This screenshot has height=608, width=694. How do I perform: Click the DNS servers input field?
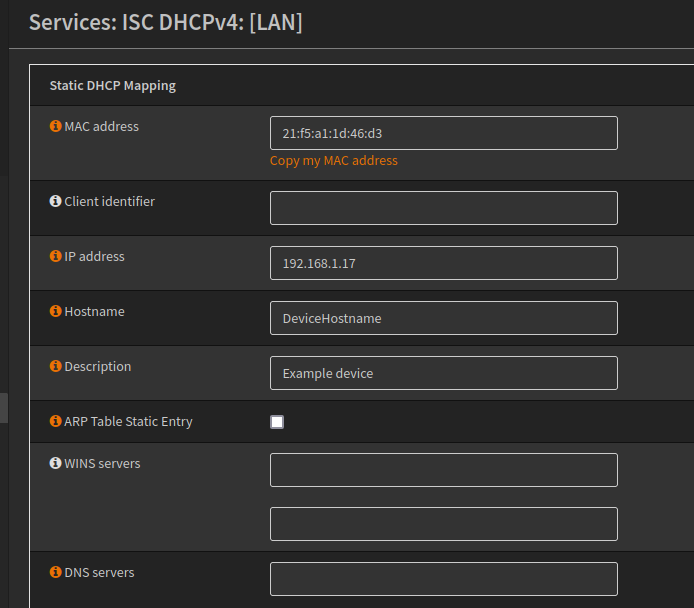pyautogui.click(x=444, y=579)
